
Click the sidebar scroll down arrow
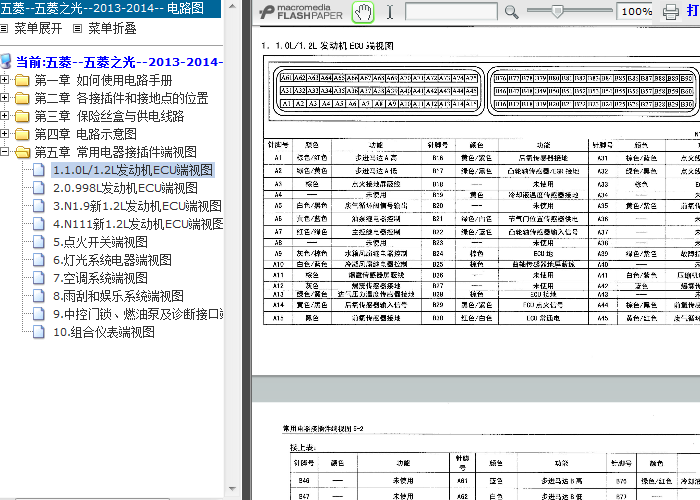(x=232, y=489)
